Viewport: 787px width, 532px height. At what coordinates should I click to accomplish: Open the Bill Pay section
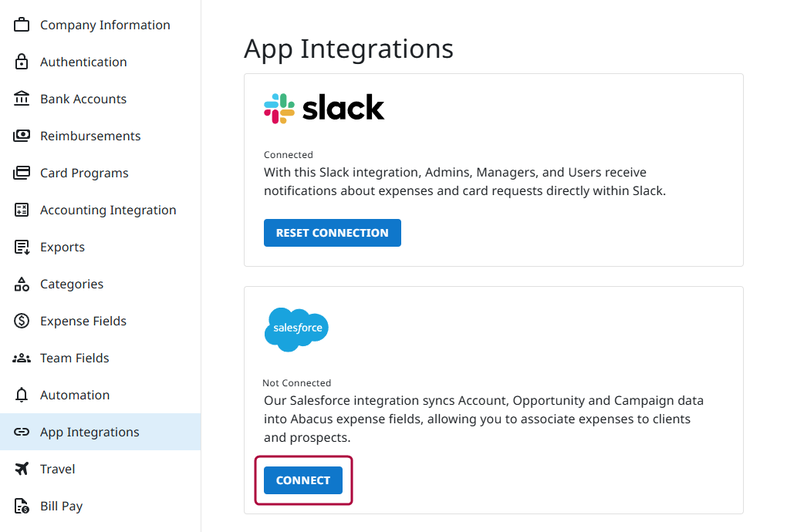pos(61,506)
